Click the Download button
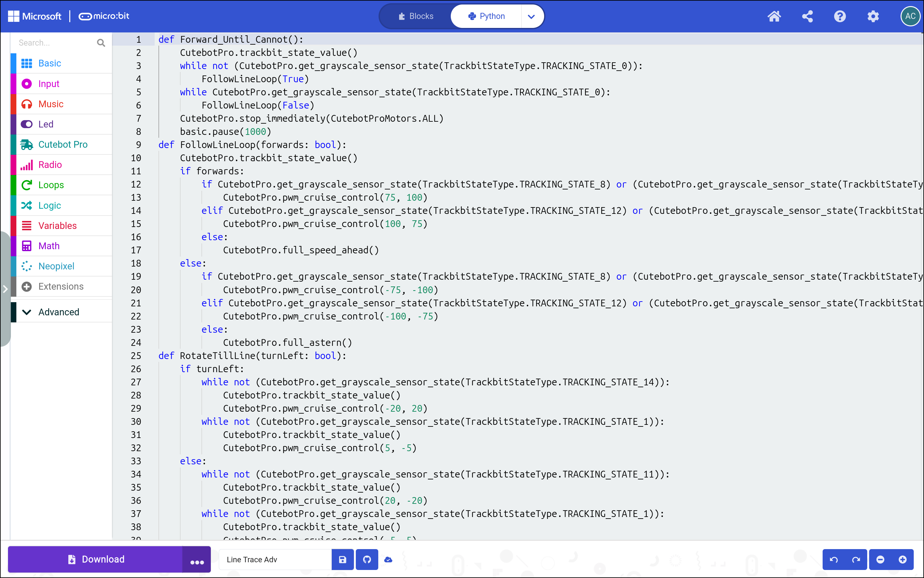This screenshot has width=924, height=578. point(96,560)
